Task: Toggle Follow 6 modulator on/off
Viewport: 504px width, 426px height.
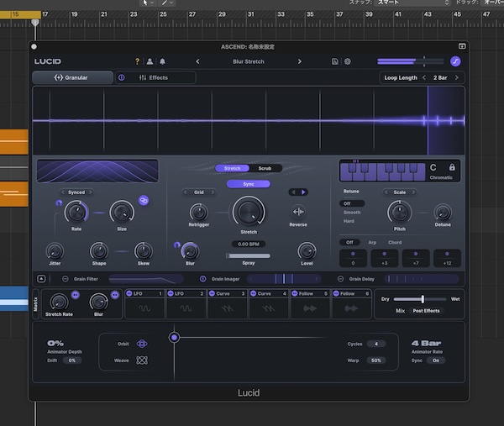Action: pos(336,293)
